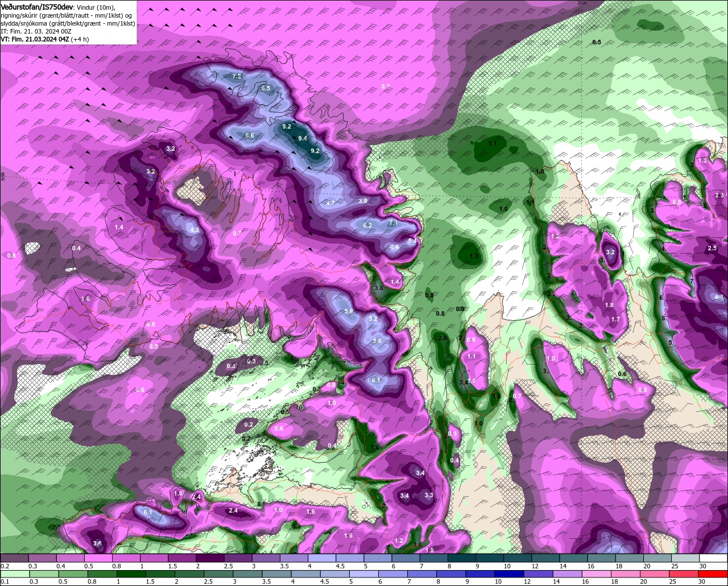Click the 2.3 value label on the map

click(x=719, y=196)
